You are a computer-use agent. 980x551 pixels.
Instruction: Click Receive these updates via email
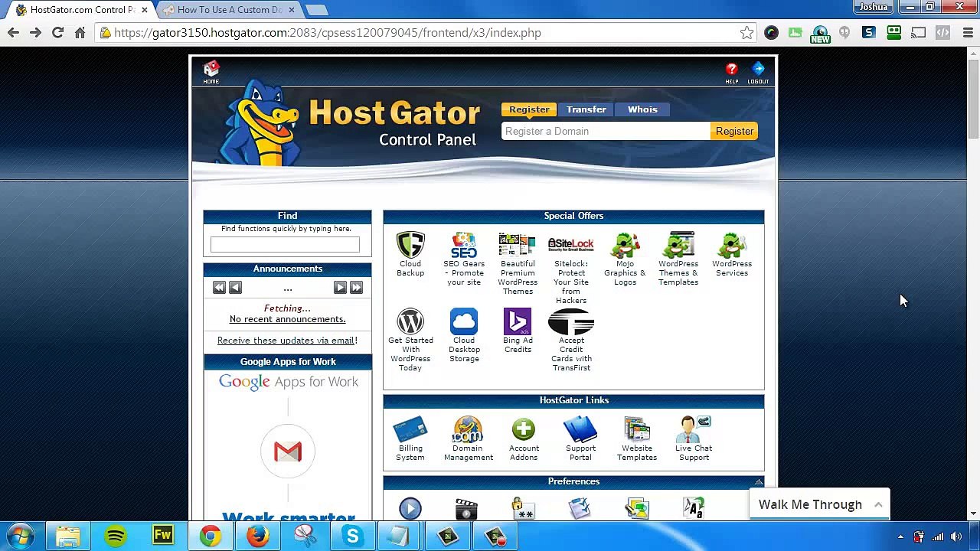point(287,341)
